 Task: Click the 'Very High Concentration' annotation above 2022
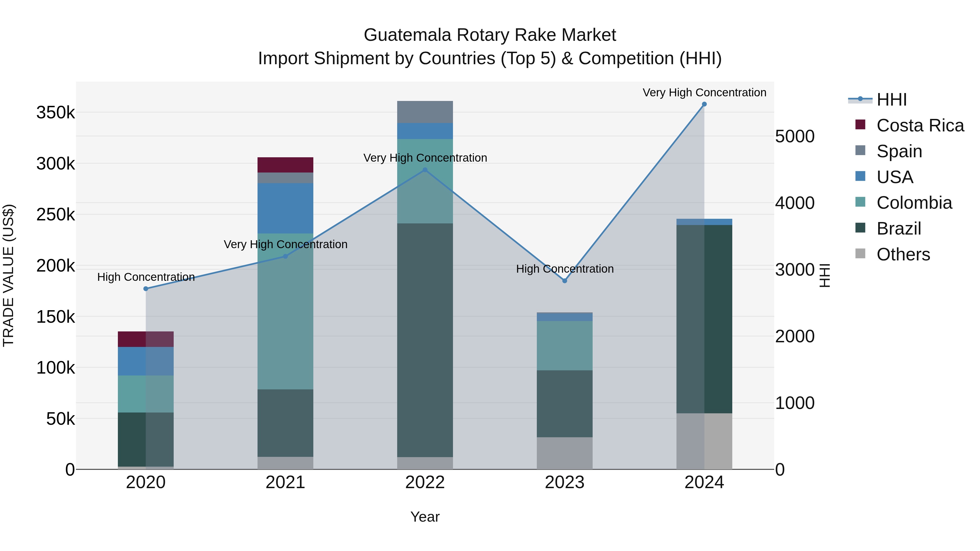click(x=425, y=158)
